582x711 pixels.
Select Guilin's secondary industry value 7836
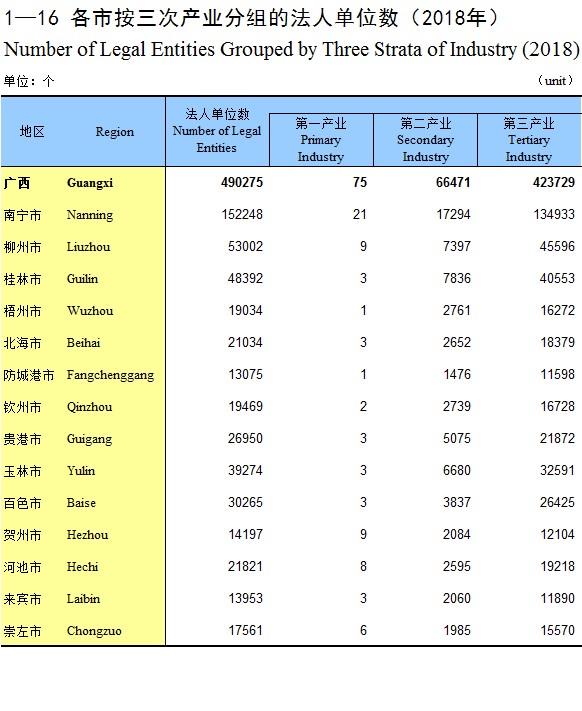click(x=456, y=278)
